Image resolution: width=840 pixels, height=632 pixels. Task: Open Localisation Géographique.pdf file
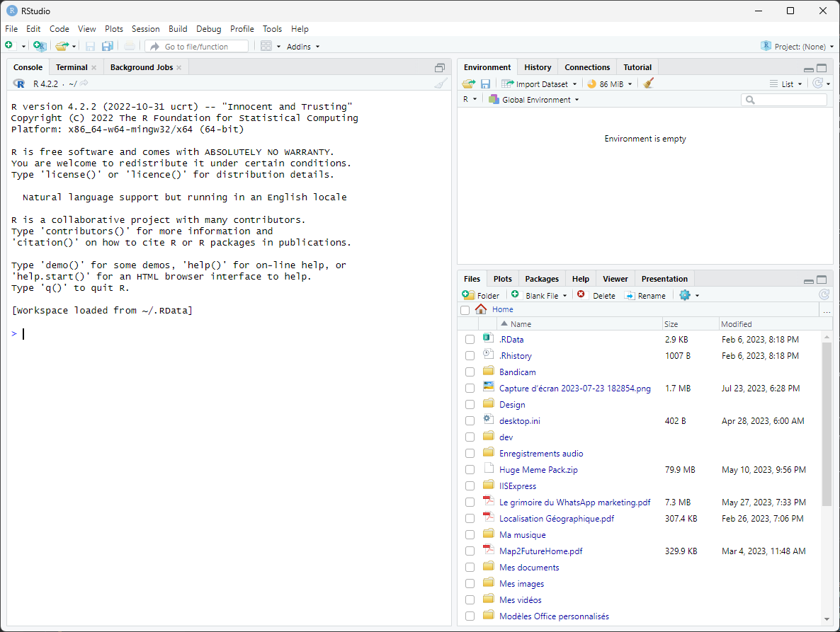[x=557, y=519]
